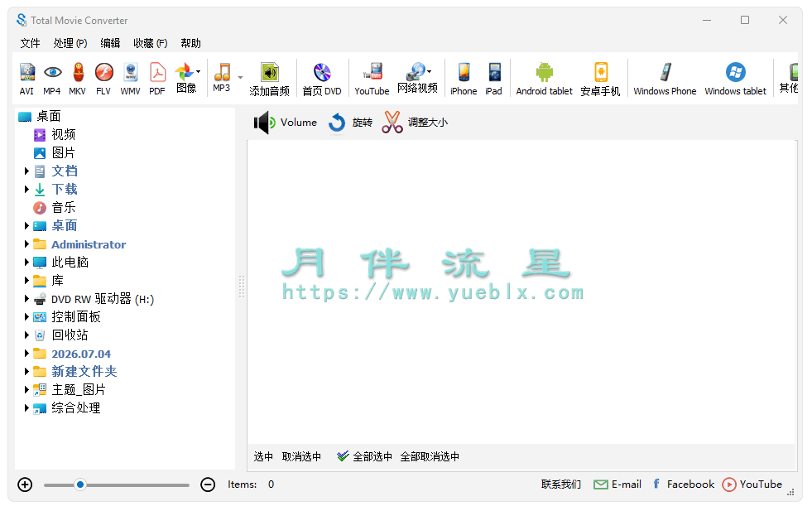812x511 pixels.
Task: Check all files with 全部选中
Action: point(364,456)
